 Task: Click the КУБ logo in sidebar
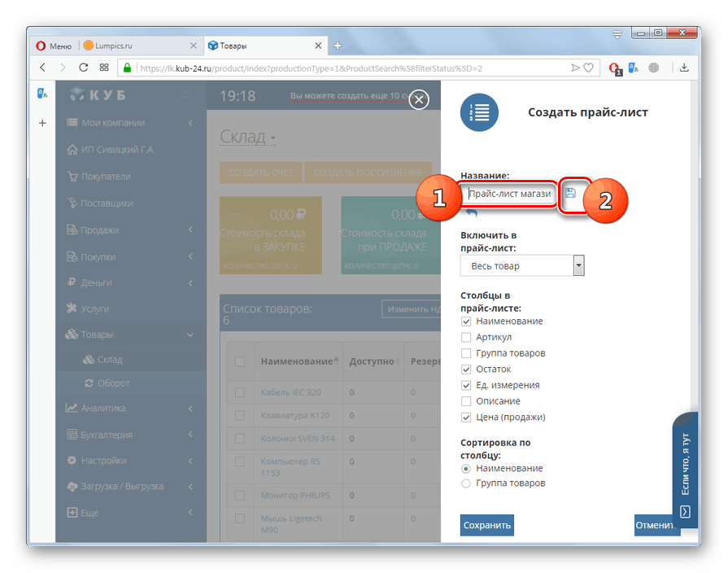(x=98, y=94)
